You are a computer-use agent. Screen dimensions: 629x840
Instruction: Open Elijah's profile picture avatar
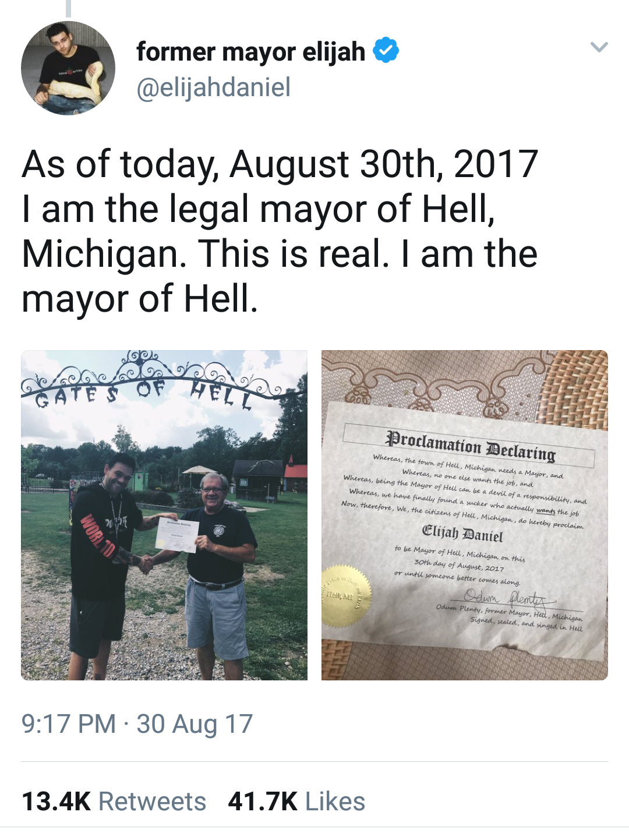tap(68, 68)
